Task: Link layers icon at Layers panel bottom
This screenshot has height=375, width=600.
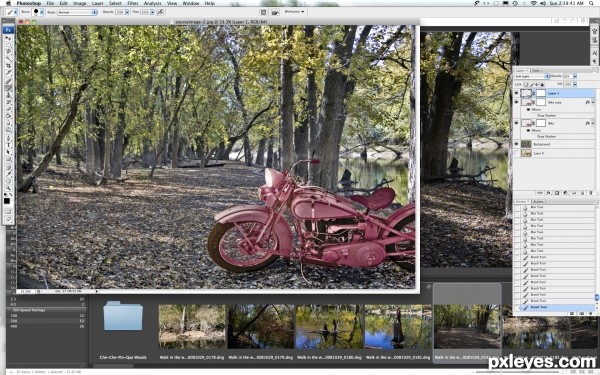Action: tap(540, 193)
